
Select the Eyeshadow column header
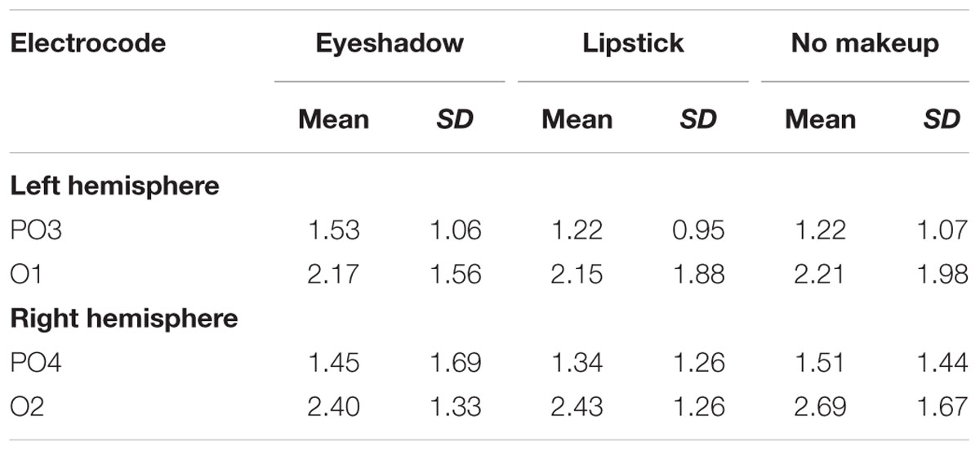pyautogui.click(x=390, y=43)
